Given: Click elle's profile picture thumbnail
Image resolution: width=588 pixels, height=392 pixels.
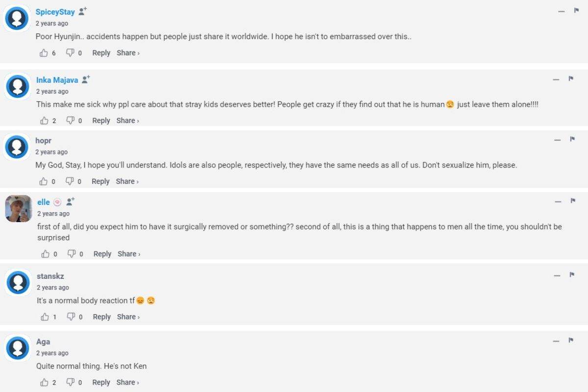Looking at the screenshot, I should click(19, 209).
